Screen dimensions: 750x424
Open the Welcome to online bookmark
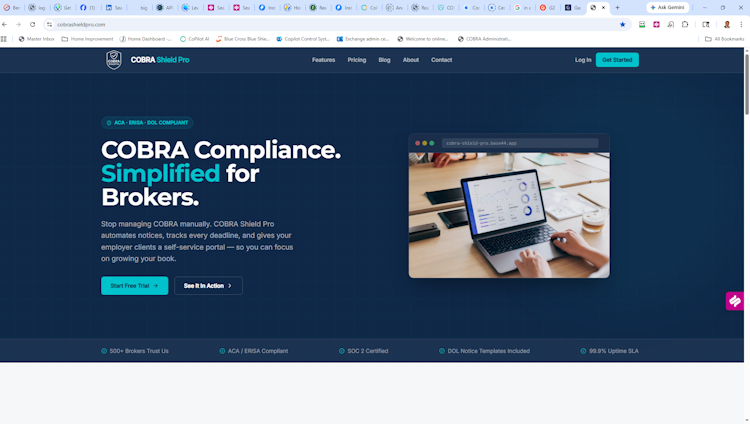tap(423, 39)
